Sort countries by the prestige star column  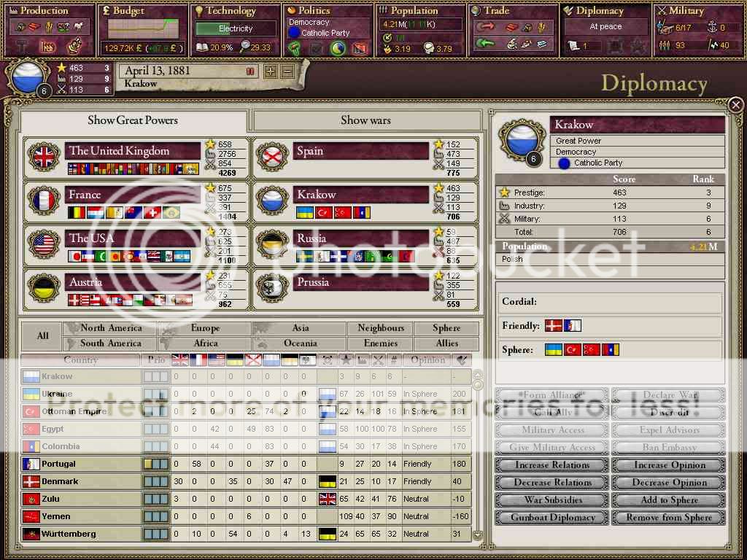[343, 360]
